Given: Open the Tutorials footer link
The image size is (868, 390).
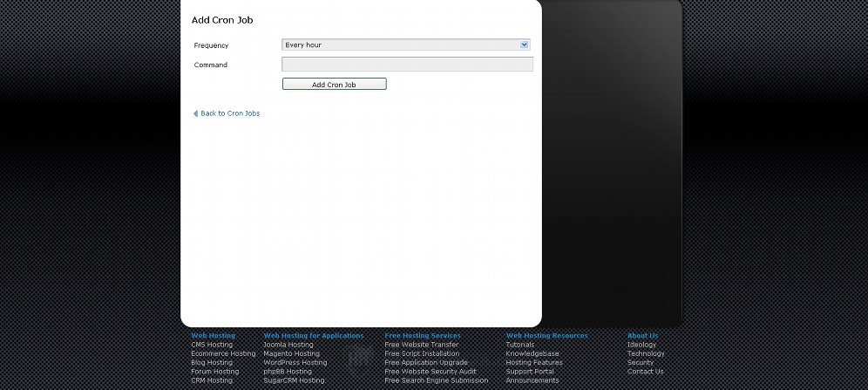Looking at the screenshot, I should [520, 345].
